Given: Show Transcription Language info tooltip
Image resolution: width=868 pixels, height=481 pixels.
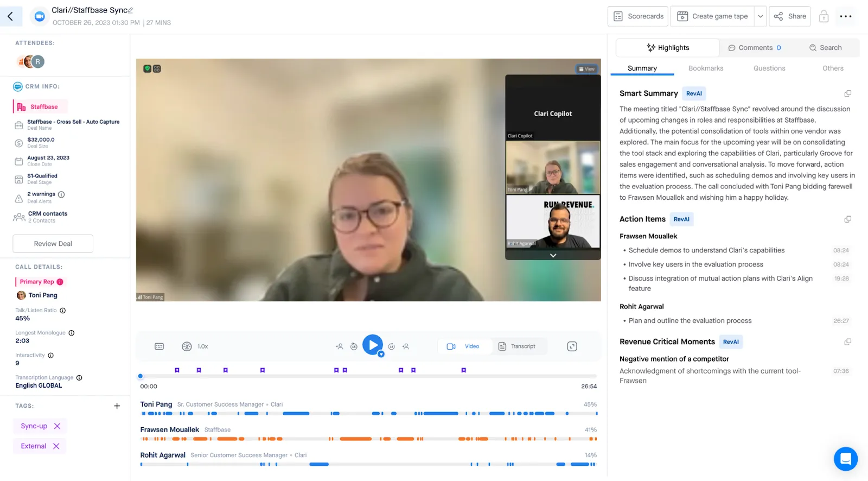Looking at the screenshot, I should [x=79, y=378].
